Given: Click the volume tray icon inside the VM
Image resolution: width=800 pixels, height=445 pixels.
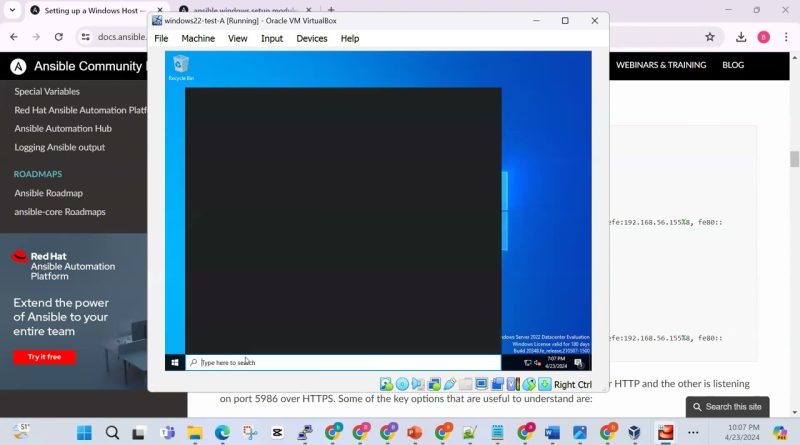Looking at the screenshot, I should pyautogui.click(x=537, y=363).
